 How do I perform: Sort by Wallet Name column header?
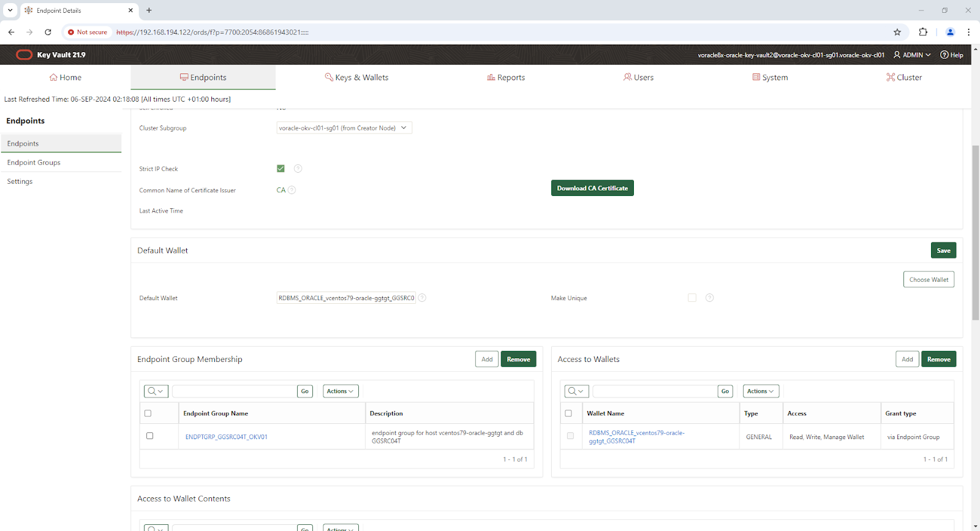point(606,413)
